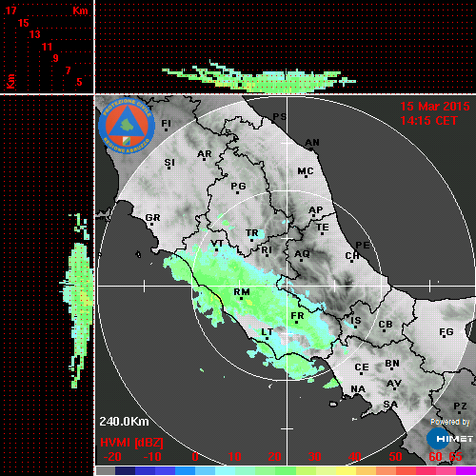Click the AN city label on the coast
The height and width of the screenshot is (476, 476).
312,143
